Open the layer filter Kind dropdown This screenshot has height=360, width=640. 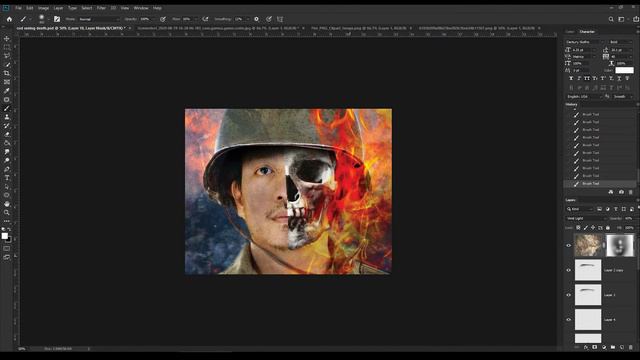pos(580,209)
